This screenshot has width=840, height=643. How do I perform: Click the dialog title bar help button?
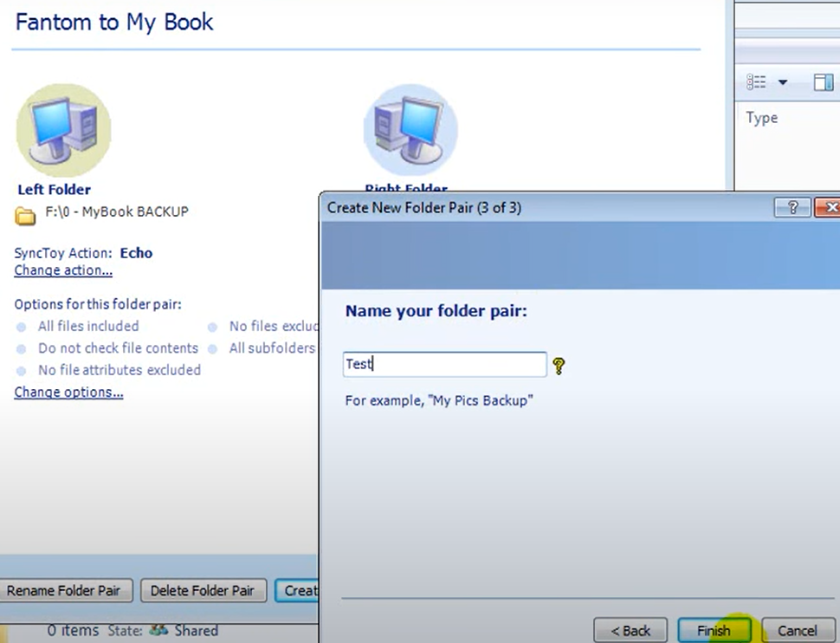point(792,207)
